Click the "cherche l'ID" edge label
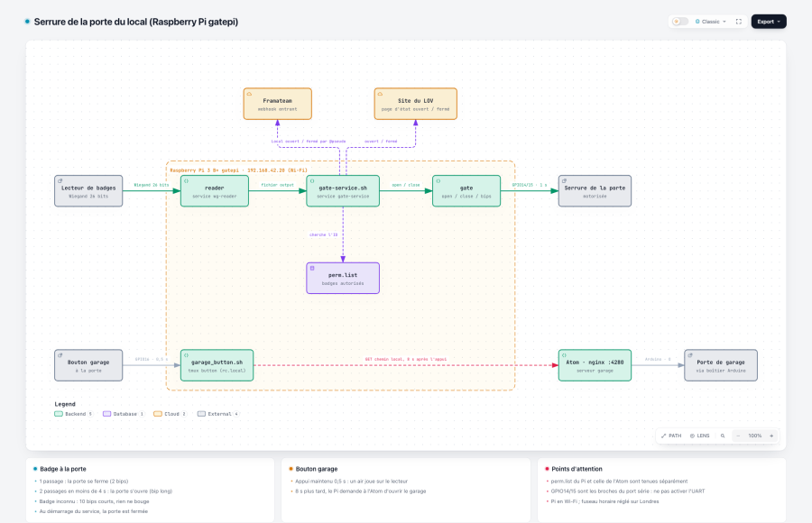 click(x=324, y=234)
